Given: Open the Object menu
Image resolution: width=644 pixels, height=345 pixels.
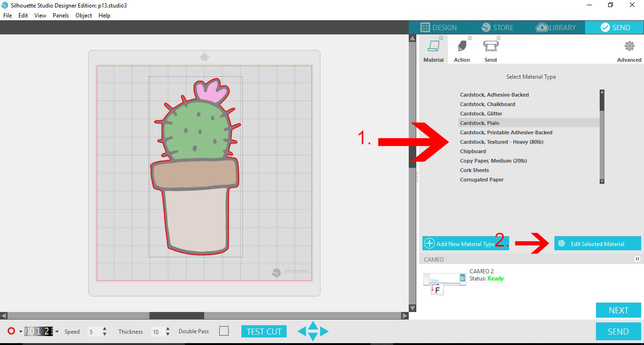Looking at the screenshot, I should (84, 16).
